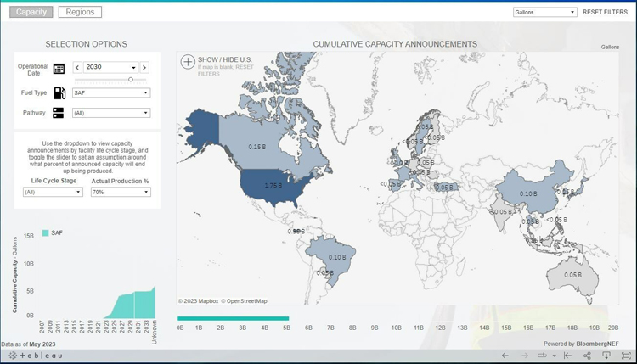Click the Show/Hide U.S. plus icon

(188, 62)
